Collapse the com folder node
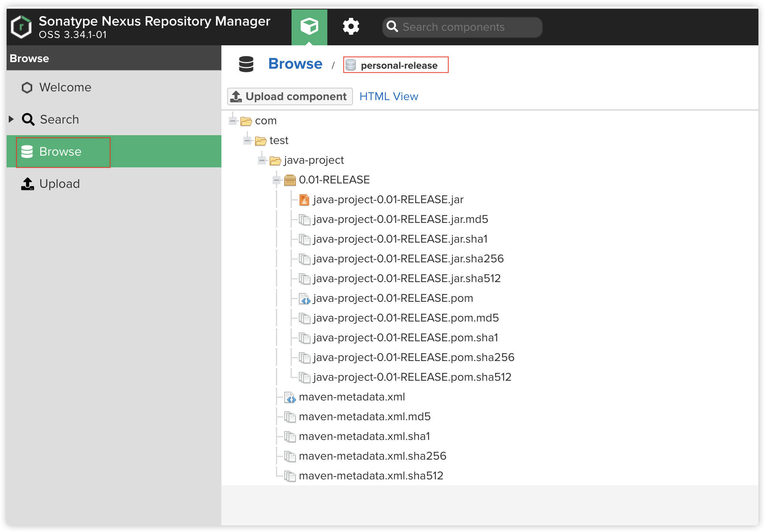This screenshot has width=765, height=532. (x=233, y=121)
